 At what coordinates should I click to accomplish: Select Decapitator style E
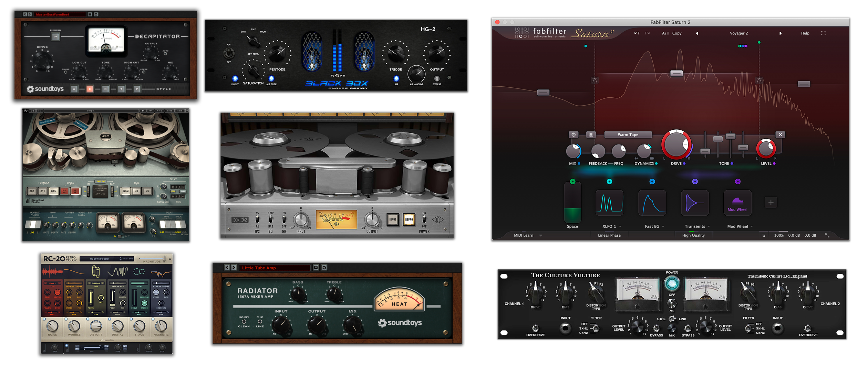(90, 89)
